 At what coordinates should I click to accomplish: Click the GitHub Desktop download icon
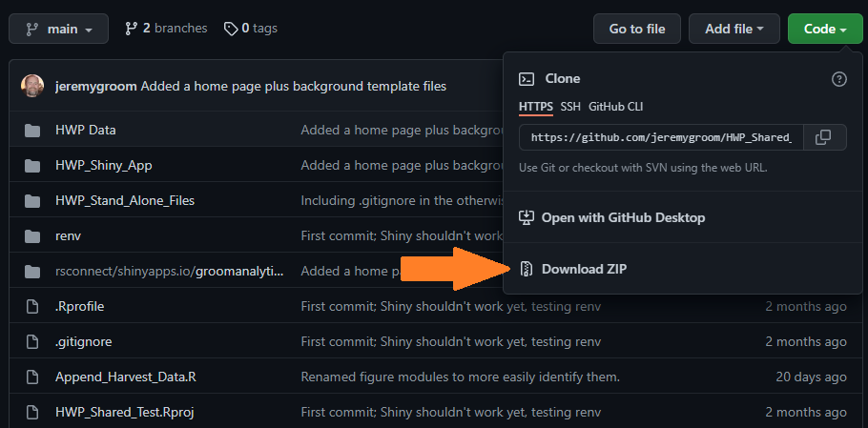(526, 217)
